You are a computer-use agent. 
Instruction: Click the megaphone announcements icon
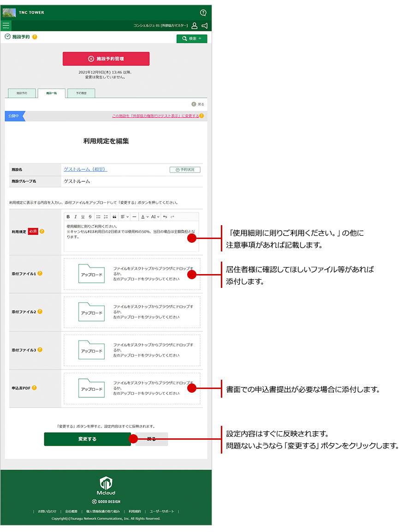pyautogui.click(x=205, y=26)
